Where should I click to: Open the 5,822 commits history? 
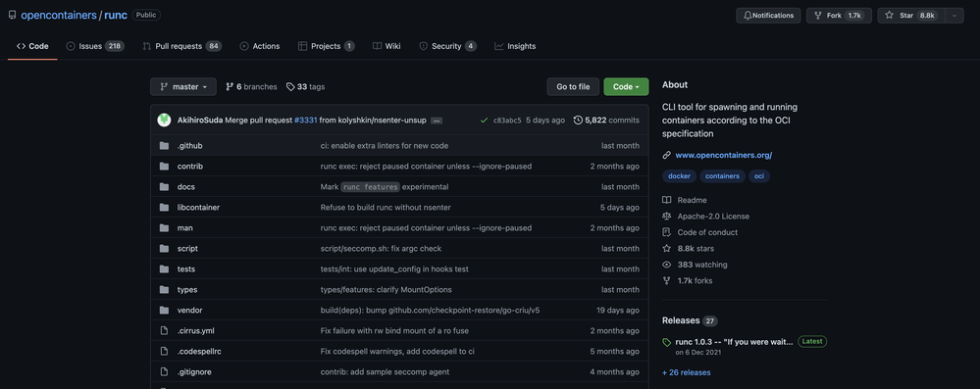(x=606, y=120)
